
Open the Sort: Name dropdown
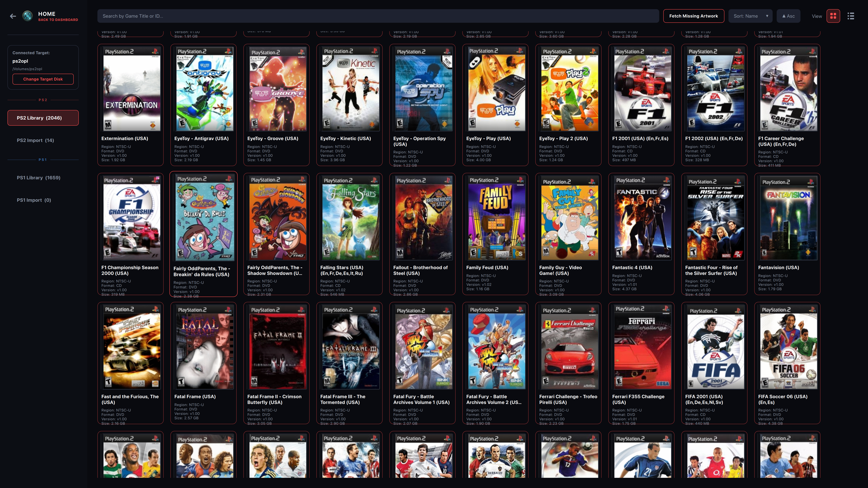(751, 16)
